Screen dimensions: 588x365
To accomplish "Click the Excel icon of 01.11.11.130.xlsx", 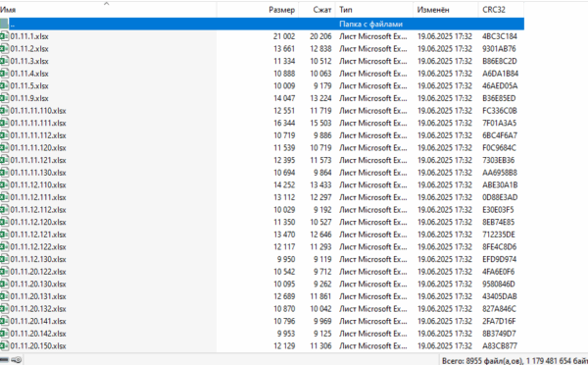I will pyautogui.click(x=4, y=173).
